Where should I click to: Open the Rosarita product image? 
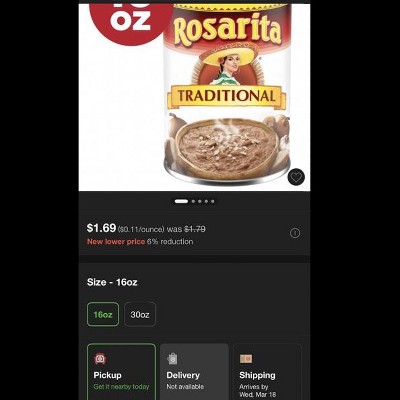tap(227, 95)
